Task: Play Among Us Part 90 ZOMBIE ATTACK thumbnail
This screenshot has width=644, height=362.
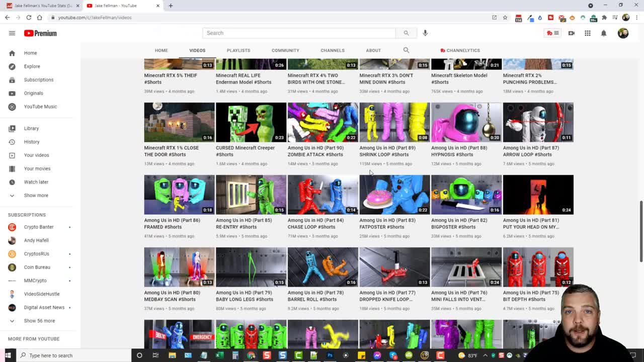Action: pos(323,122)
